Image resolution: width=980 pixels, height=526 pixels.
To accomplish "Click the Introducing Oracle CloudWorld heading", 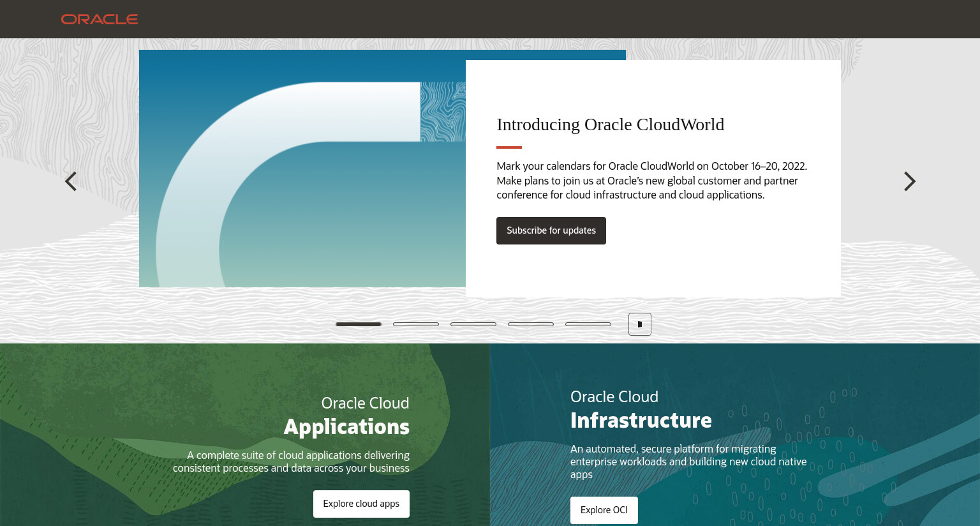I will [611, 124].
